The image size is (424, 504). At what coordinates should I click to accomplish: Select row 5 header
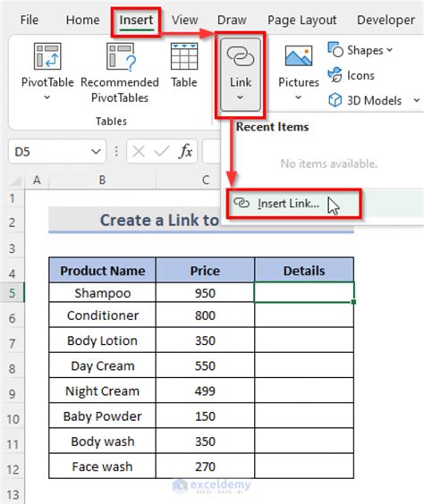[x=13, y=293]
